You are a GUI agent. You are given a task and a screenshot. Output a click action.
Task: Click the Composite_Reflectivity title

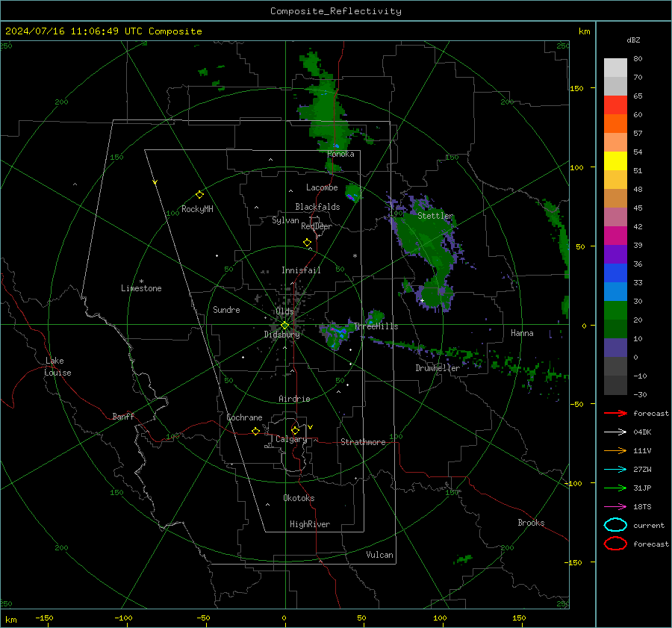click(336, 11)
